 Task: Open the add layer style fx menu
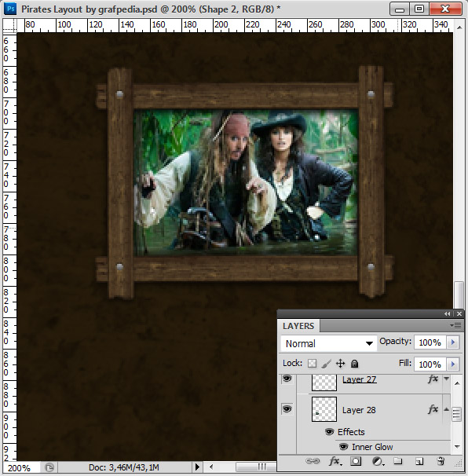[x=335, y=461]
